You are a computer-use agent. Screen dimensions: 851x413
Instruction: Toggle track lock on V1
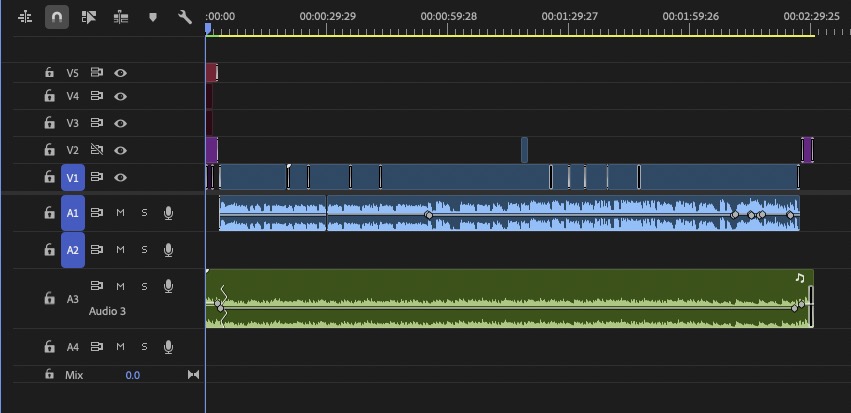coord(49,177)
